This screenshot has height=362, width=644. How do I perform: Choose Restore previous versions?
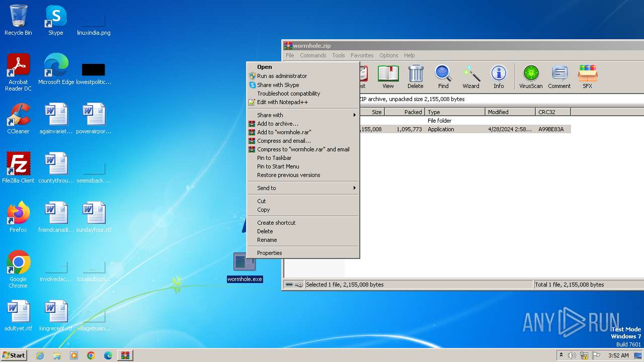pyautogui.click(x=303, y=175)
